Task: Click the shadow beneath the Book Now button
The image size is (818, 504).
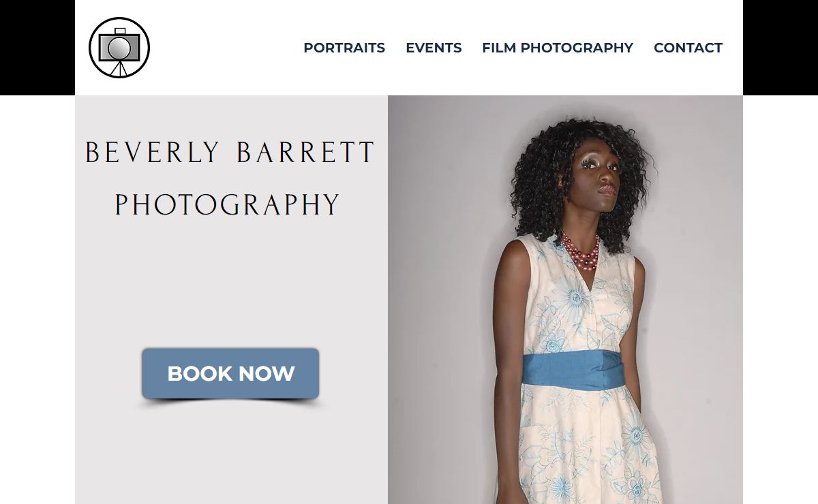Action: (230, 403)
